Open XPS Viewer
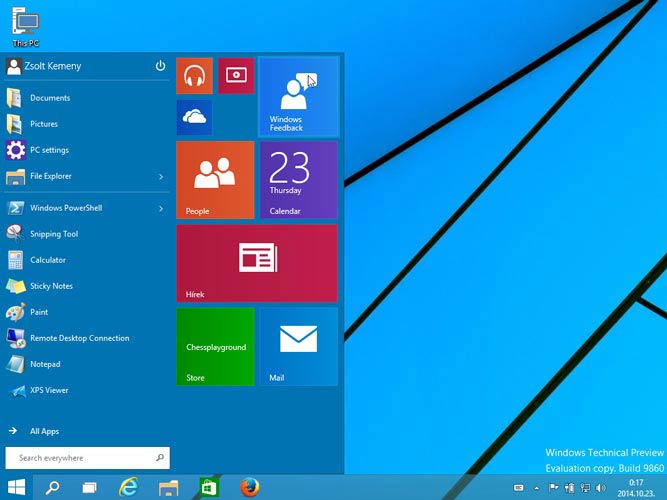Image resolution: width=667 pixels, height=500 pixels. [x=87, y=390]
